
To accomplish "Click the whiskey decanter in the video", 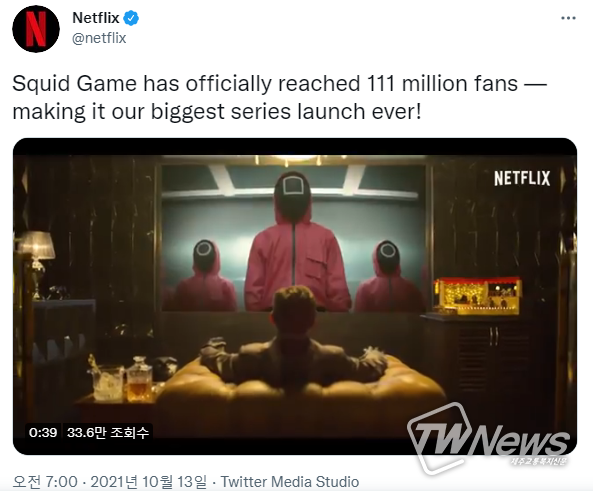I will [x=139, y=379].
